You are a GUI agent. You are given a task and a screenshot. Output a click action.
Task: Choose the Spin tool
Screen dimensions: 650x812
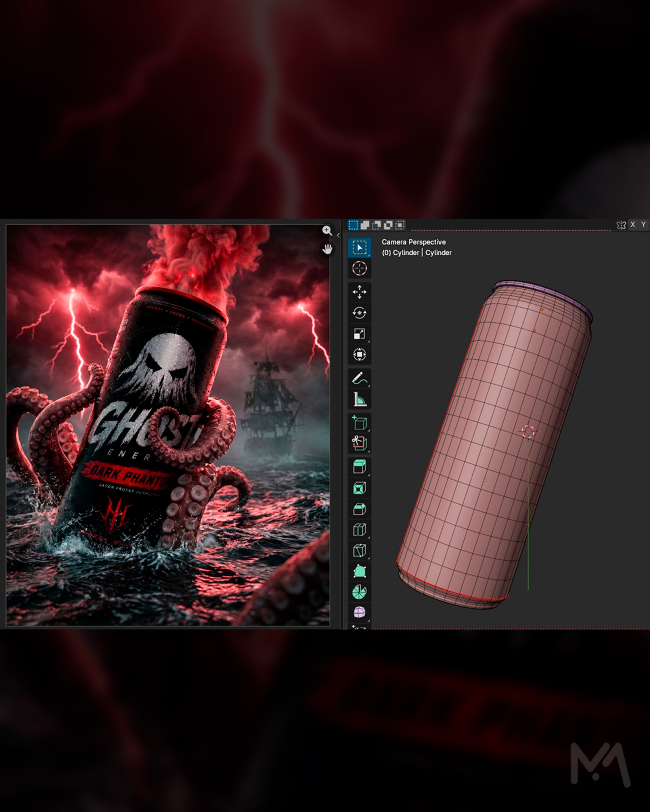[359, 592]
